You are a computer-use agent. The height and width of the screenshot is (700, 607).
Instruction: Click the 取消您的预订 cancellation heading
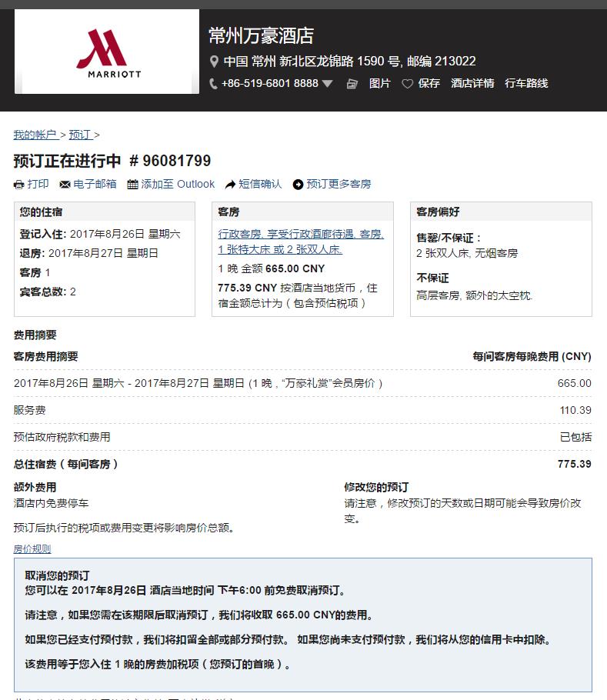point(57,575)
